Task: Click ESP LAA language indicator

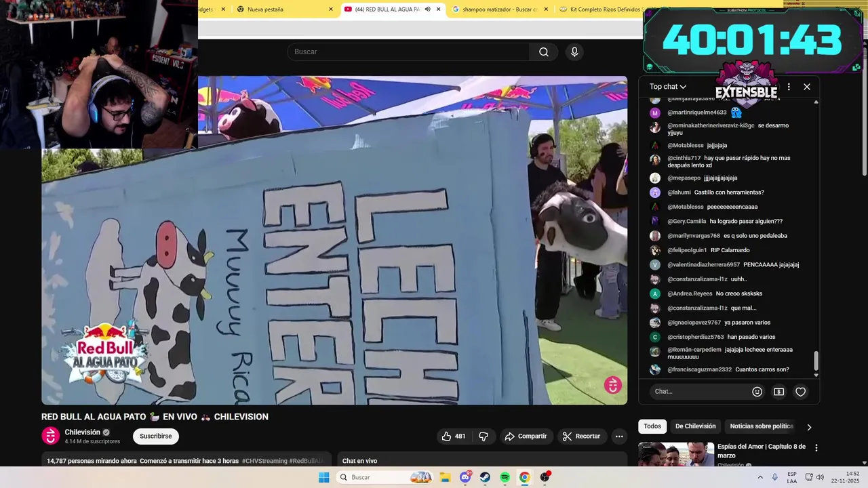Action: click(x=792, y=477)
